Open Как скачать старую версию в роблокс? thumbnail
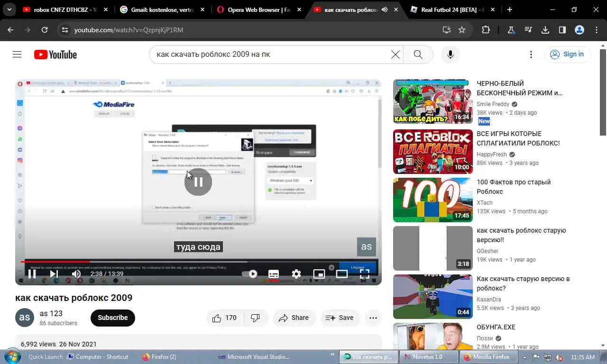Image resolution: width=607 pixels, height=364 pixels. point(433,297)
